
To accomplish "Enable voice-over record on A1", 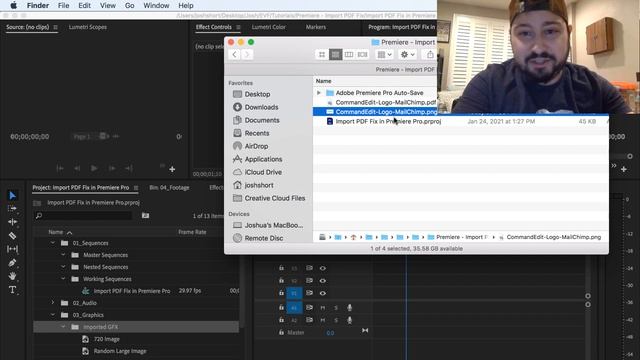I will tap(349, 308).
